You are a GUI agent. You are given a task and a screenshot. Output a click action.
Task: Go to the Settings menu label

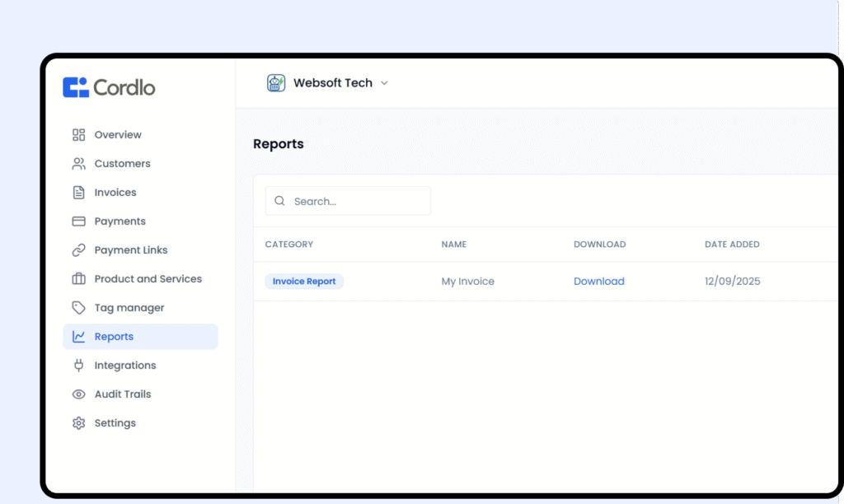(115, 423)
